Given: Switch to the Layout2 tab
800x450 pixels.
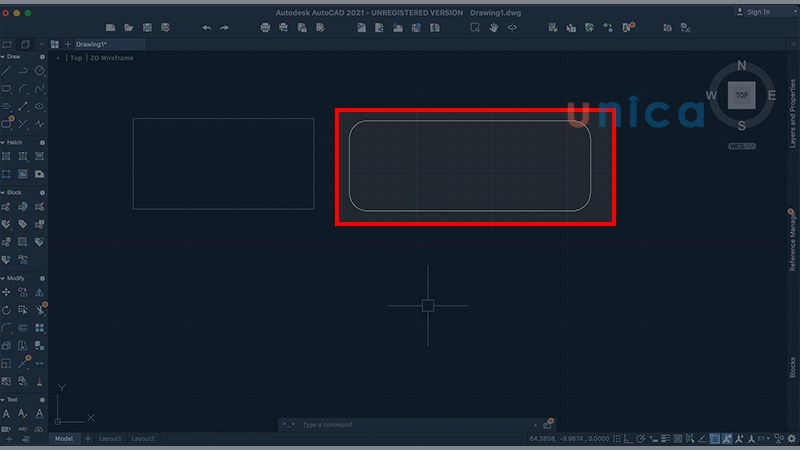Looking at the screenshot, I should pyautogui.click(x=143, y=439).
